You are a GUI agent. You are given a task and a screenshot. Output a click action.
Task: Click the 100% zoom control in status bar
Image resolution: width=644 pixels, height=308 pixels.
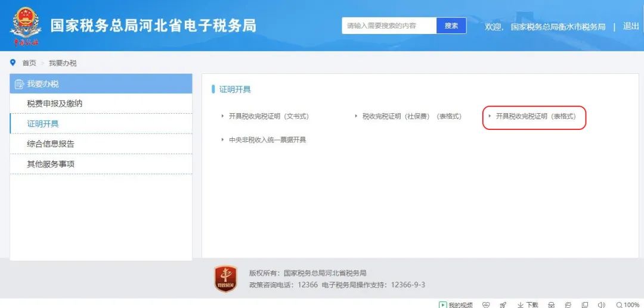628,304
